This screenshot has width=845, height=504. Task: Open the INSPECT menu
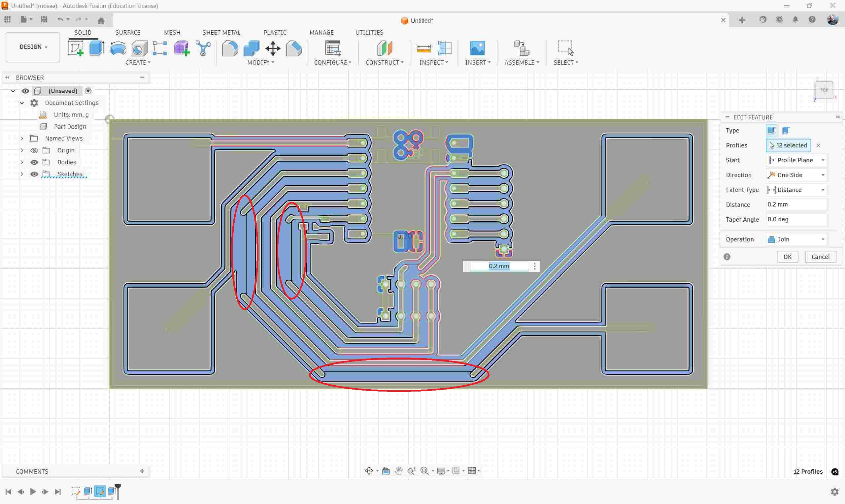point(433,62)
